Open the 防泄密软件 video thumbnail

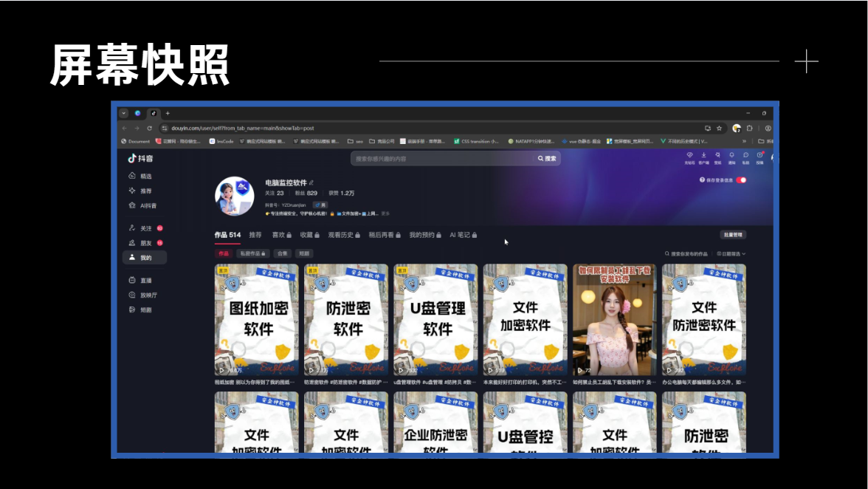(x=346, y=320)
